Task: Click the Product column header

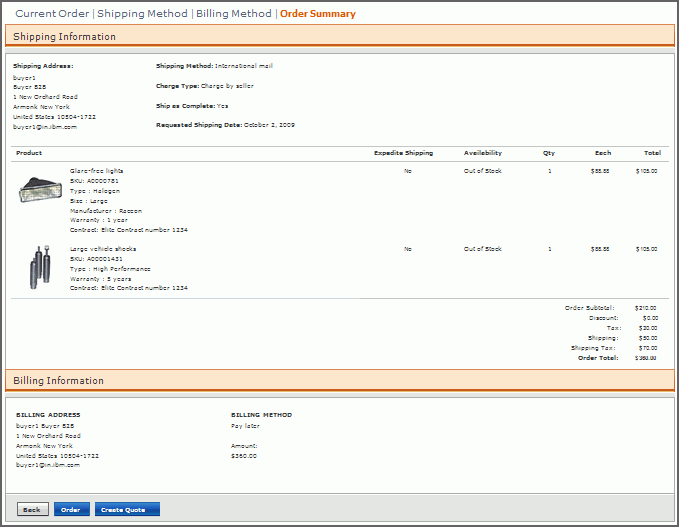Action: pos(29,153)
